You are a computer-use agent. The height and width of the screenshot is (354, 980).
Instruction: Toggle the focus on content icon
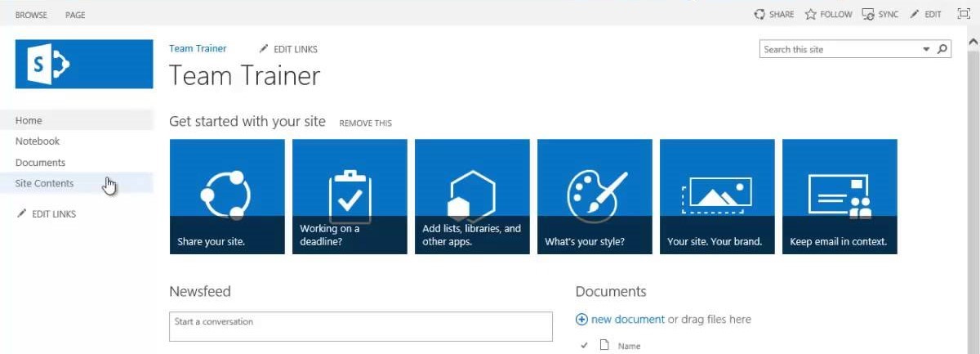[x=964, y=14]
